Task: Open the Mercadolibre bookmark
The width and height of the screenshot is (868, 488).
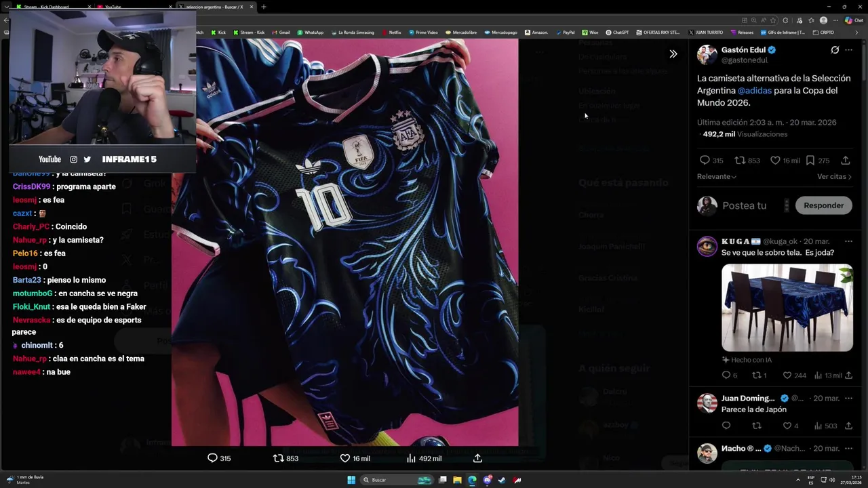Action: point(461,33)
